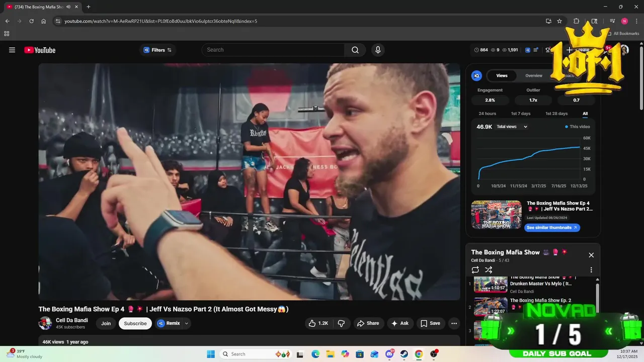The image size is (644, 362).
Task: Open File Explorer from taskbar
Action: [x=330, y=354]
